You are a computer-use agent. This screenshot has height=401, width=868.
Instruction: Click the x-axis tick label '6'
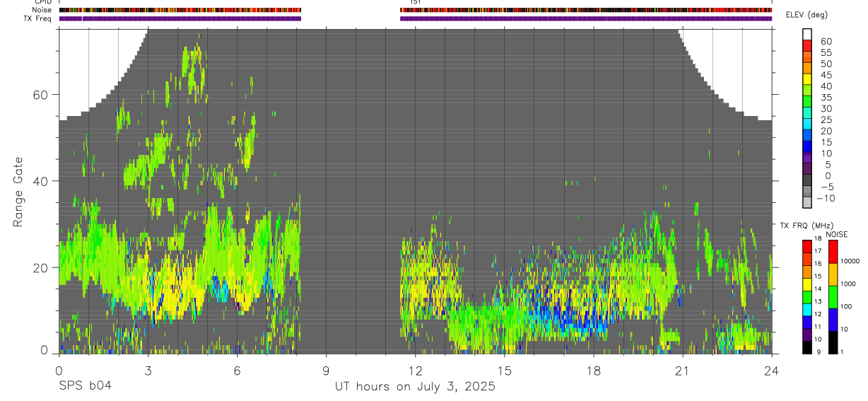click(237, 370)
